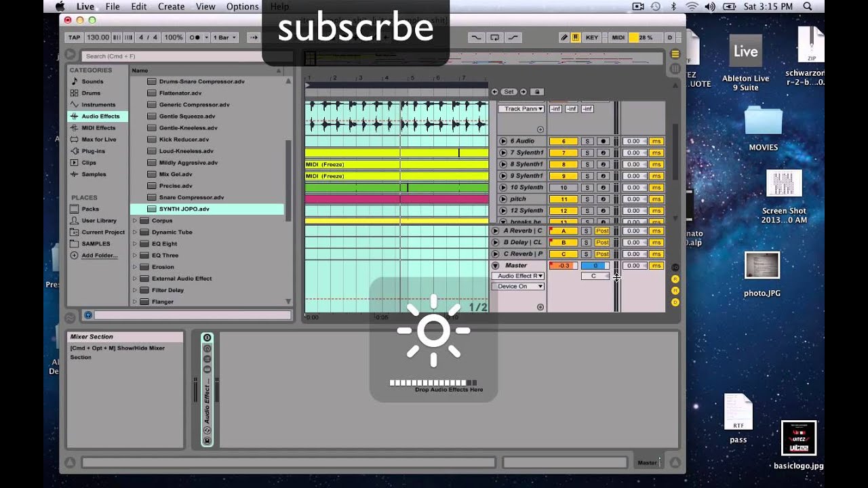Toggle the Audio Effect Rack device activator
This screenshot has width=868, height=488.
[207, 338]
